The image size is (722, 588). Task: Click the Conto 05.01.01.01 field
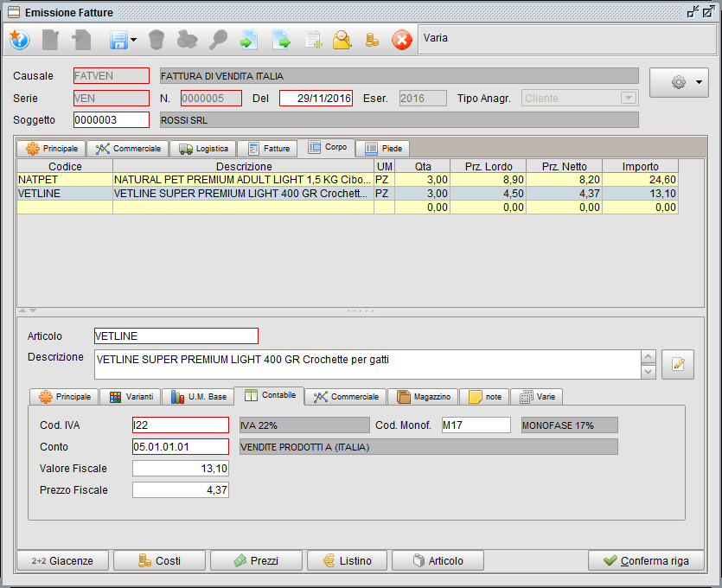click(x=181, y=447)
